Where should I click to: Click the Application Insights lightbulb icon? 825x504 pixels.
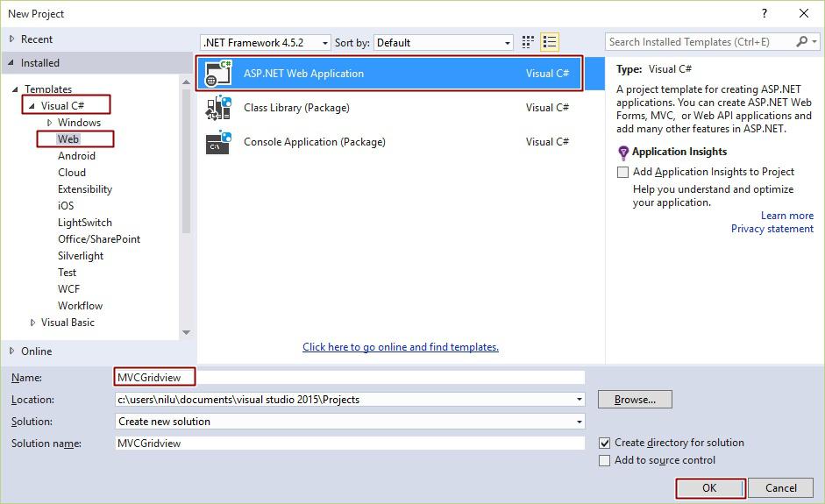click(623, 153)
